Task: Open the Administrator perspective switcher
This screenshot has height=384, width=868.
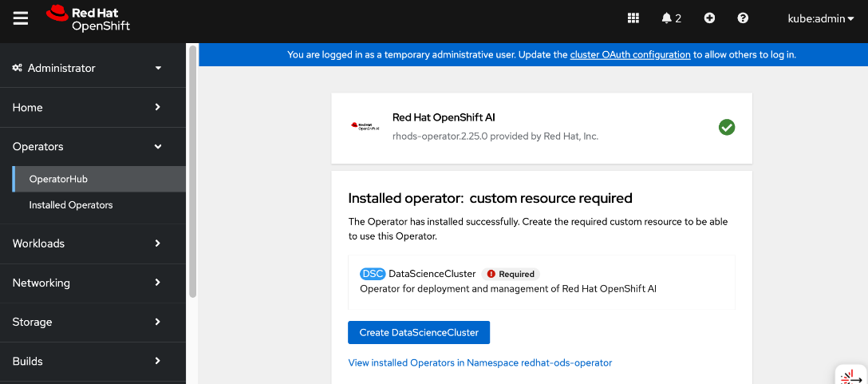Action: [93, 68]
